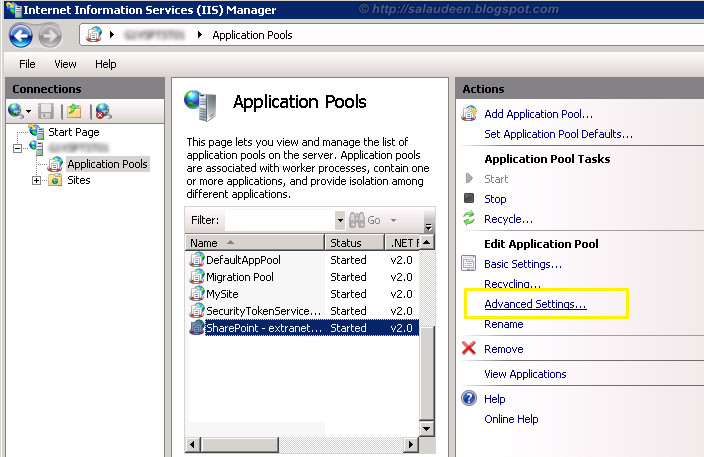Open the filter toolbar overflow chevron
This screenshot has height=457, width=704.
point(428,226)
